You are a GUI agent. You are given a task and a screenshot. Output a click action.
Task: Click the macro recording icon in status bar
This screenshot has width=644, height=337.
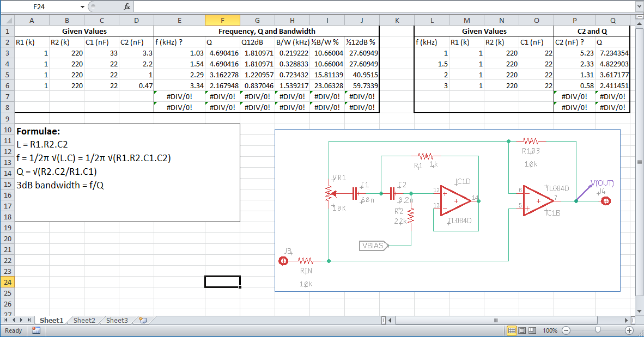(x=36, y=330)
